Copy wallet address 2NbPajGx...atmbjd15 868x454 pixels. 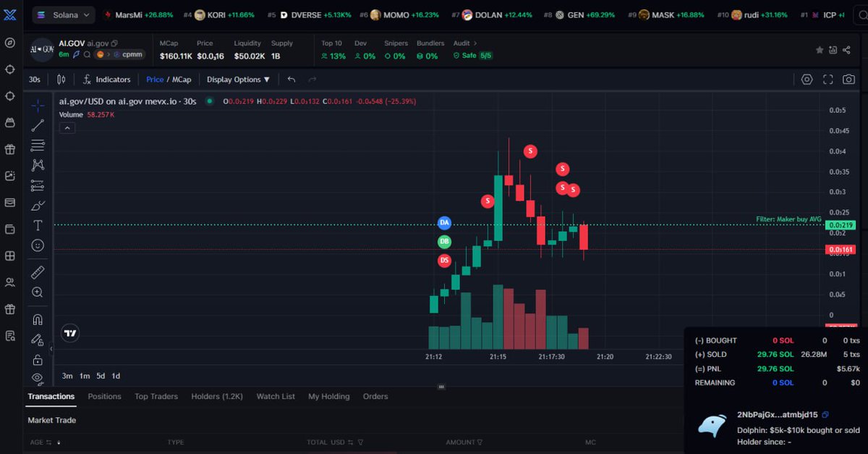click(x=825, y=415)
